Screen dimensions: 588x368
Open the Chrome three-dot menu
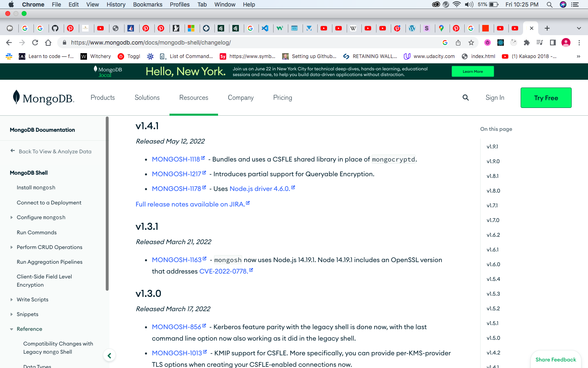click(x=579, y=43)
